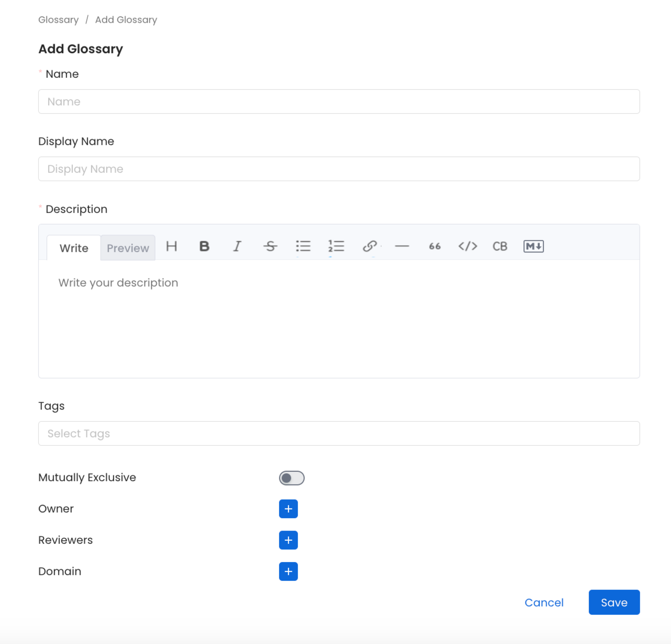Insert a numbered list in description
671x644 pixels.
[x=336, y=246]
